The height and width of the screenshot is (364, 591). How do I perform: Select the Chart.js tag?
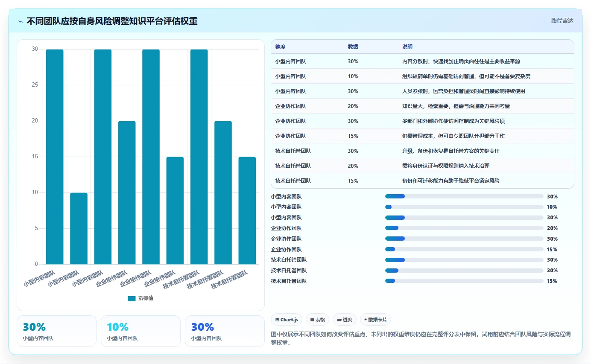287,320
